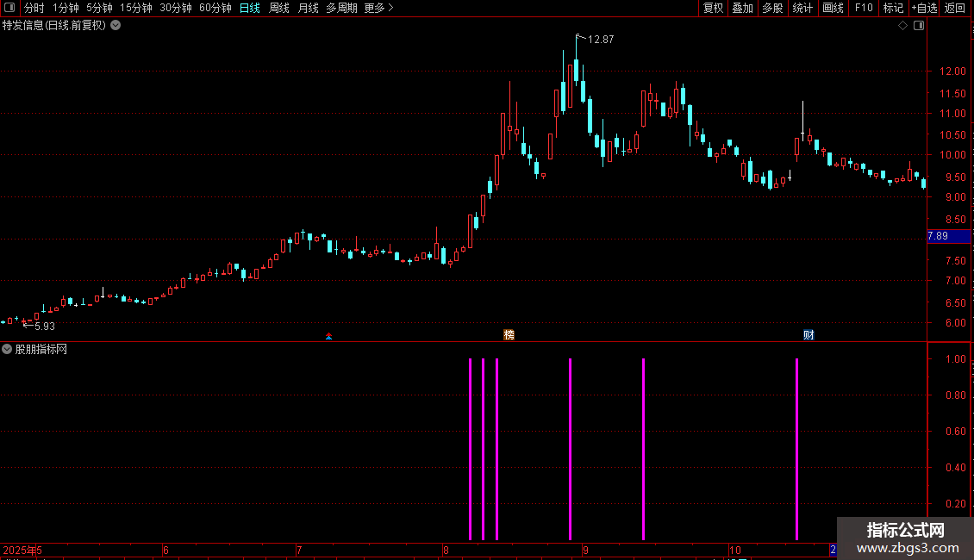
Task: Click the red-blue arrow event marker
Action: [328, 337]
